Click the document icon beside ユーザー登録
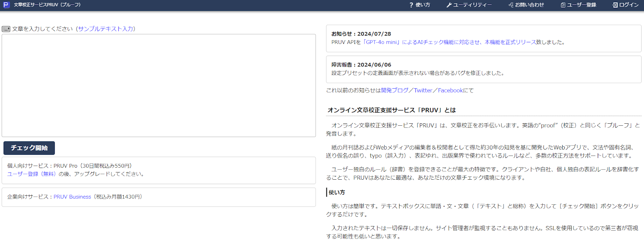This screenshot has height=247, width=644. click(563, 5)
